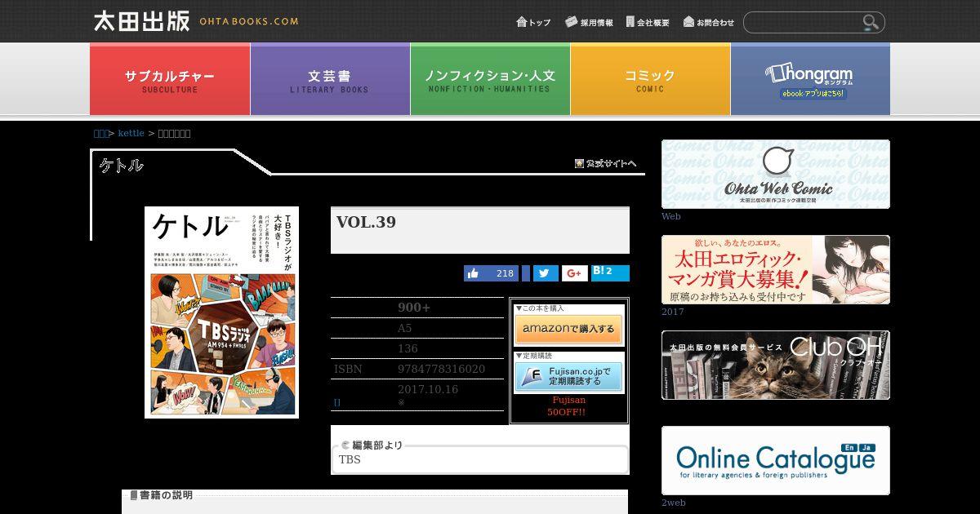Screen dimensions: 980x514
Task: Click the 書籍の説明 heading
Action: tap(161, 495)
